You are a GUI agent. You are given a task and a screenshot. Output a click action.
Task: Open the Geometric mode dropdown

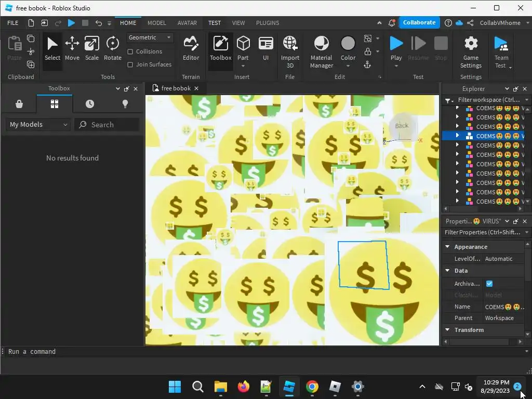150,37
